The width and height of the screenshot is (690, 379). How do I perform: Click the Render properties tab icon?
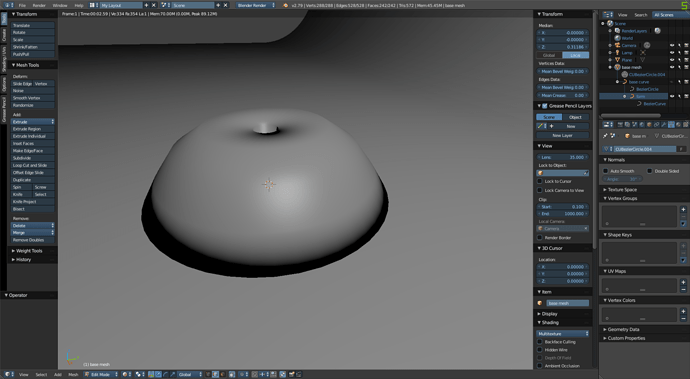[620, 125]
